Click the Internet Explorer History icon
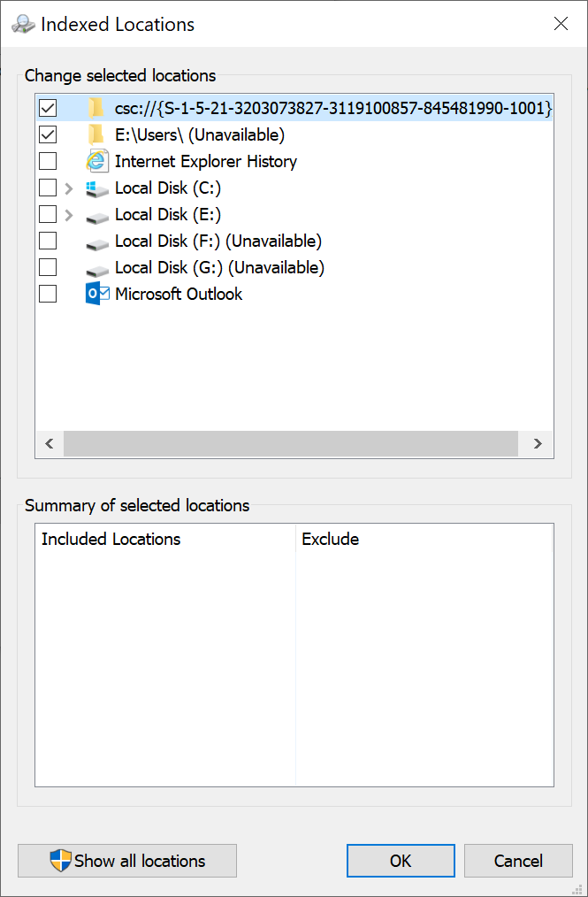This screenshot has height=897, width=588. [x=97, y=162]
